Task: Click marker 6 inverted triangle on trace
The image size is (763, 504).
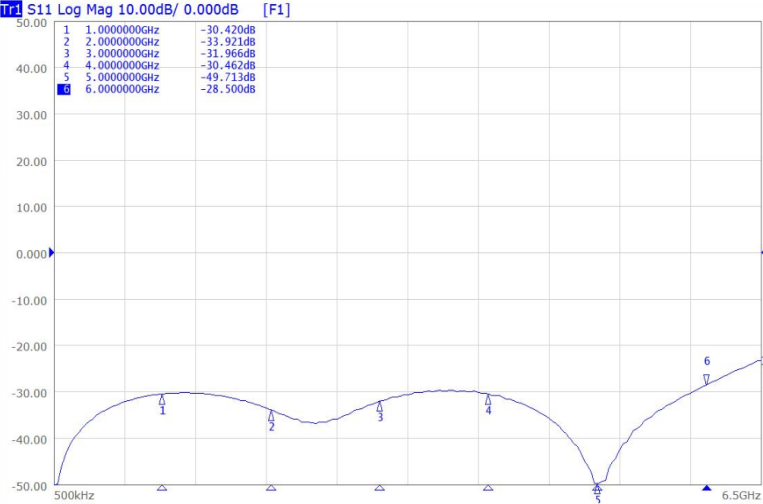Action: 706,379
